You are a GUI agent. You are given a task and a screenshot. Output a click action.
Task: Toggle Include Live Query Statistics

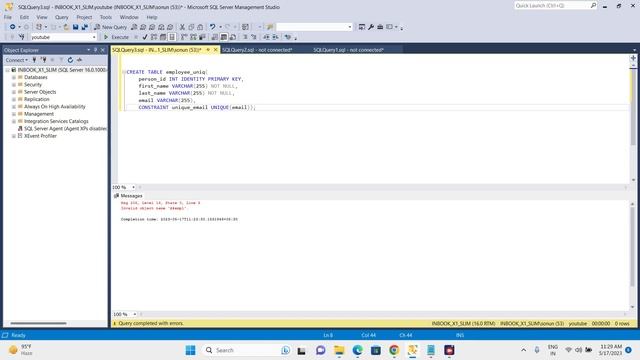(193, 37)
